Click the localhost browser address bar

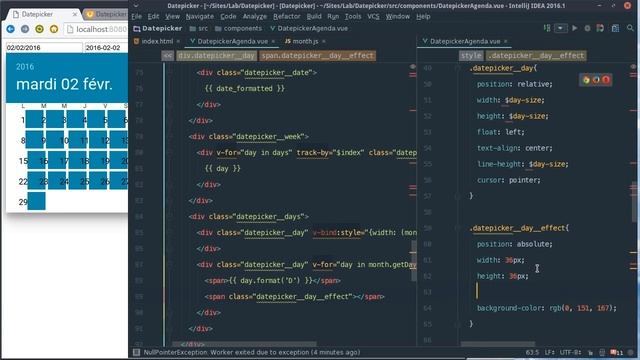96,29
